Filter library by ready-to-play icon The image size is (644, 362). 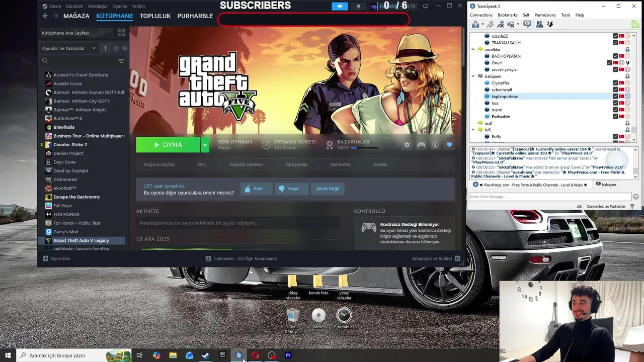point(125,48)
